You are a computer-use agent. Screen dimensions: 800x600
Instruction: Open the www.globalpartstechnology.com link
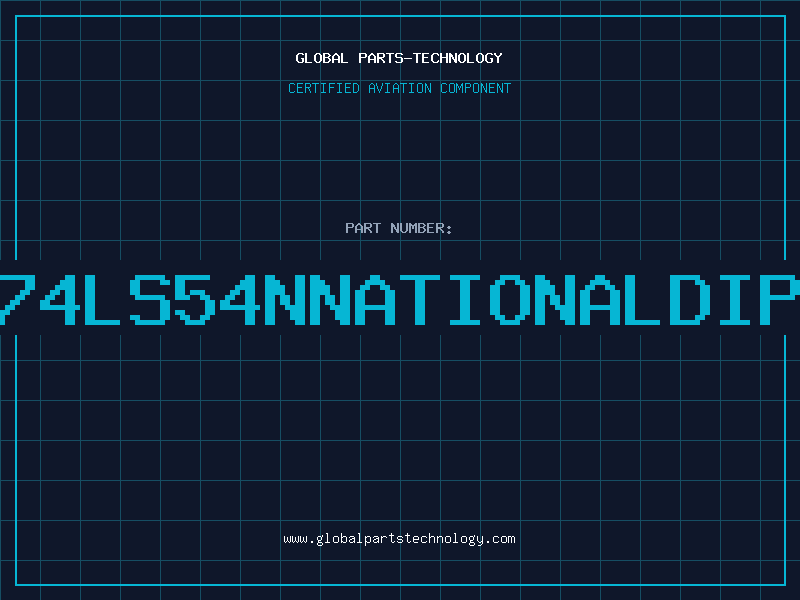(x=399, y=539)
